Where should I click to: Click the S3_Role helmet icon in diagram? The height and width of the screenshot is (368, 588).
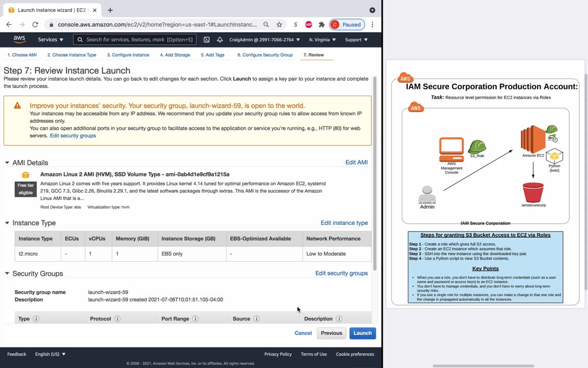coord(477,147)
